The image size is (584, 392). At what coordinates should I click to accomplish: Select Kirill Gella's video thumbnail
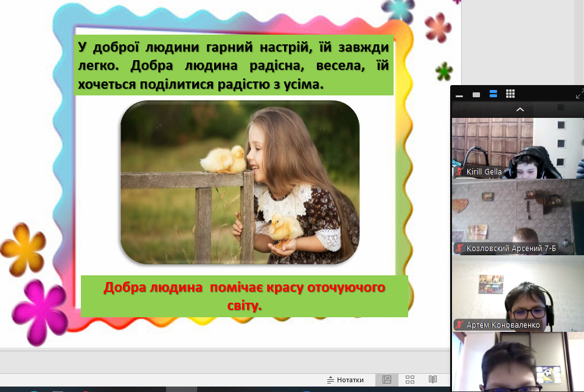coord(518,148)
